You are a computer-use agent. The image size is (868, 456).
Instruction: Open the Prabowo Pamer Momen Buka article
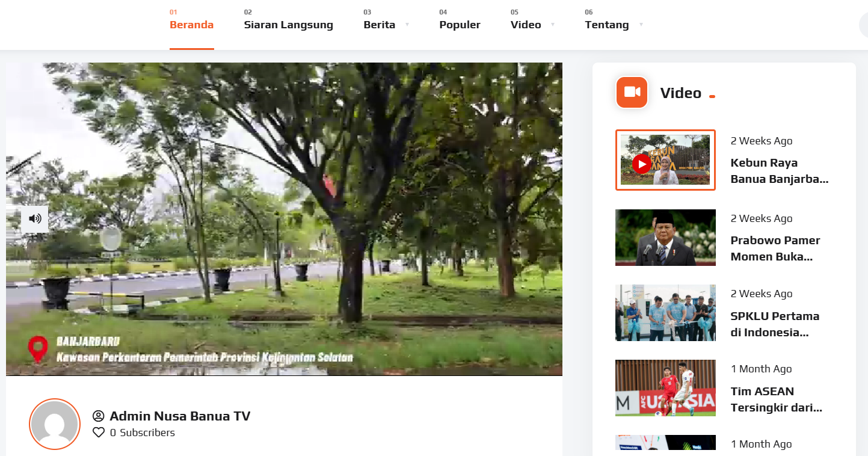[775, 248]
